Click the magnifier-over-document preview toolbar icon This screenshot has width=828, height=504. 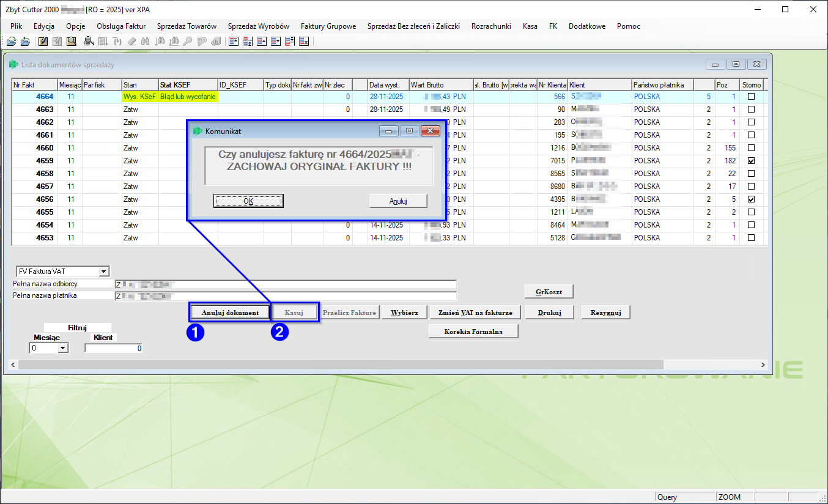point(72,42)
